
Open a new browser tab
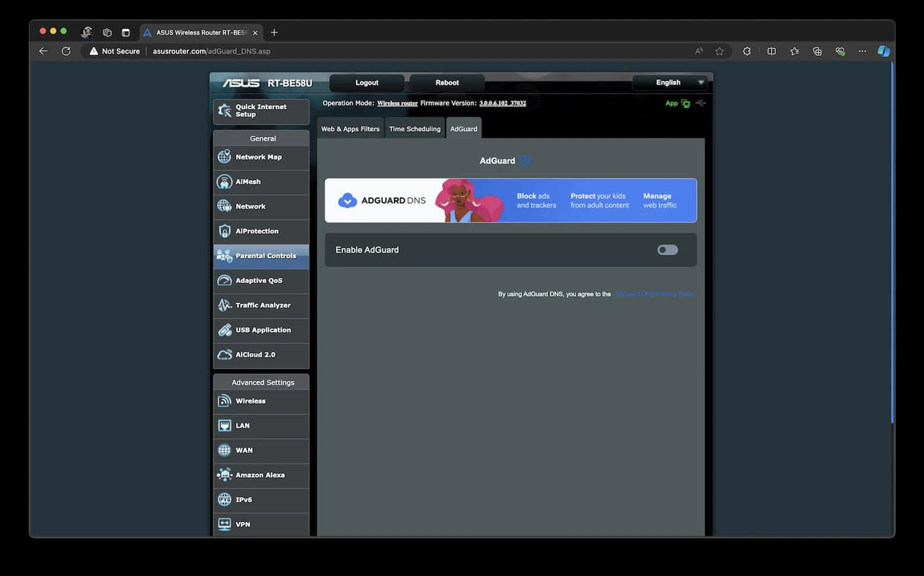pyautogui.click(x=274, y=32)
